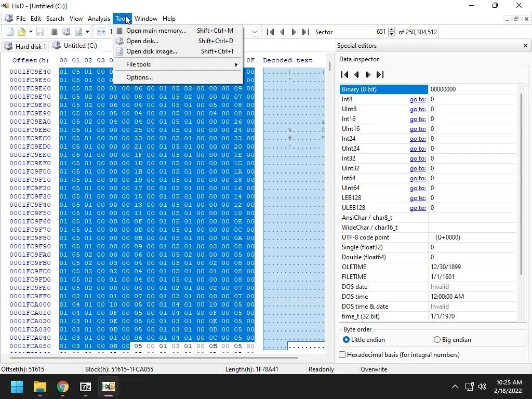The image size is (532, 399).
Task: Jump to last sector in toolbar
Action: [305, 32]
